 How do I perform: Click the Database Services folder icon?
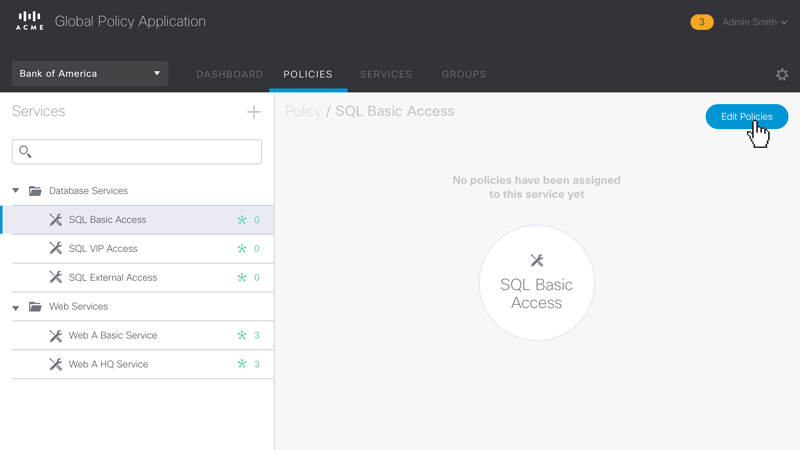35,191
